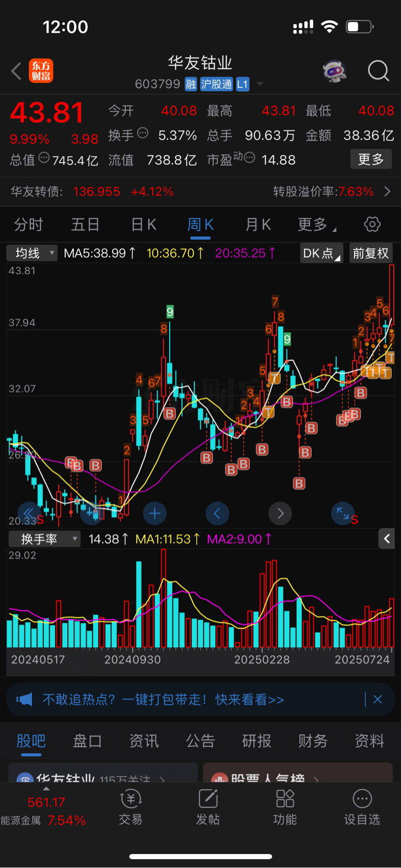Switch to 日K chart tab
Viewport: 401px width, 868px height.
pos(144,224)
